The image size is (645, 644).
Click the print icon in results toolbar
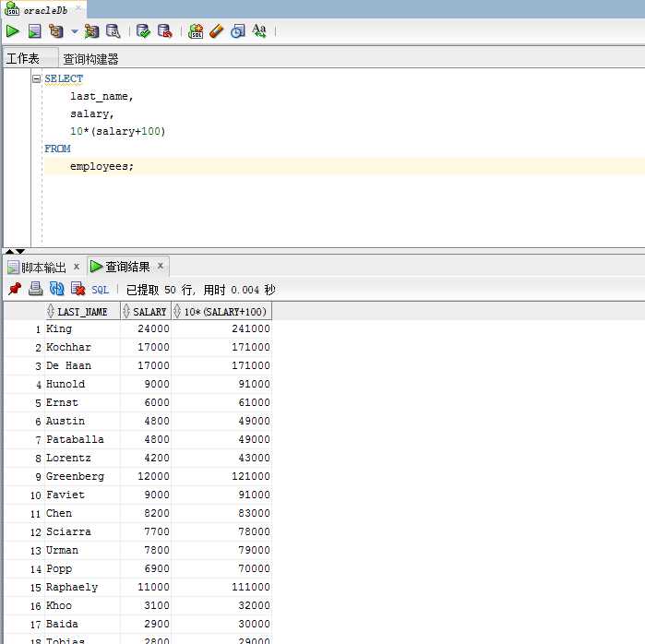35,289
